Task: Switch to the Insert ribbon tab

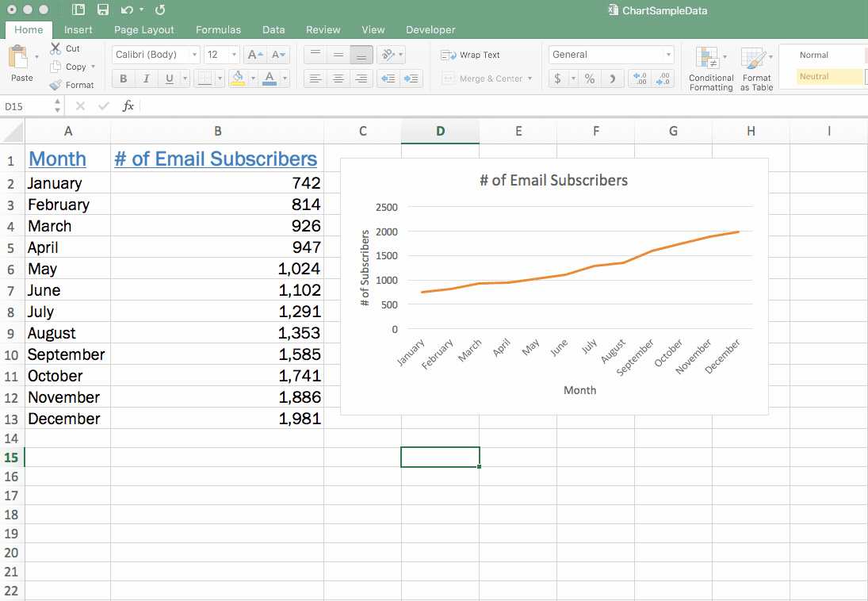Action: pos(78,29)
